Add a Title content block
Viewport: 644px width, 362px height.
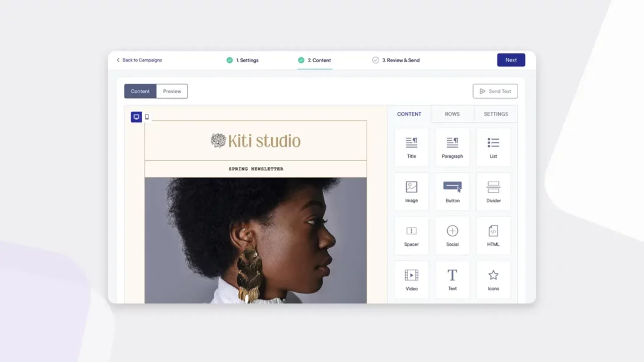pos(411,147)
